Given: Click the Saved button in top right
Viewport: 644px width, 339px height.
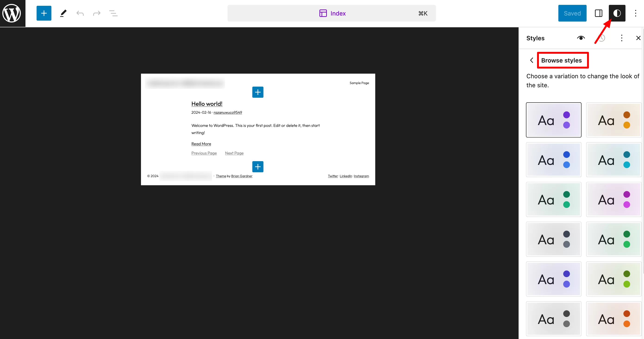Looking at the screenshot, I should point(572,13).
